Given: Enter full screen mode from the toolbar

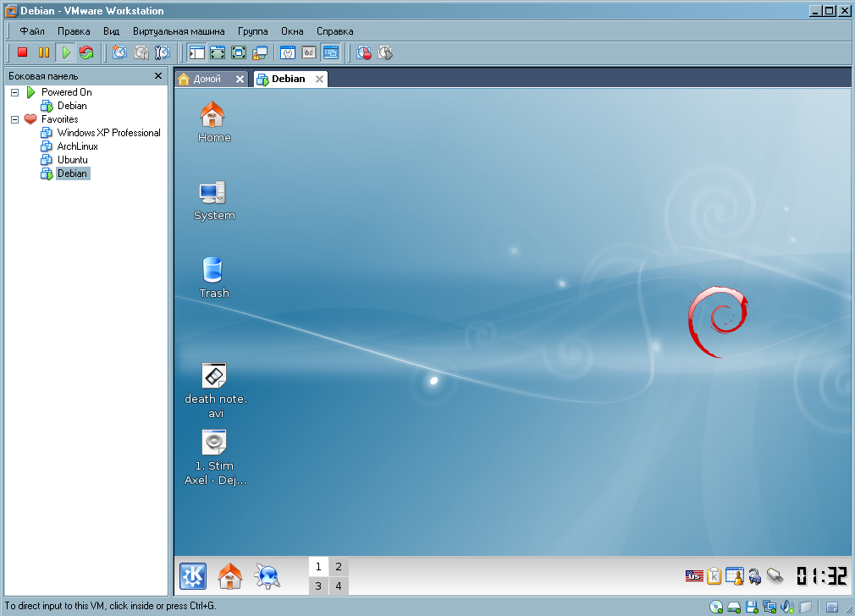Looking at the screenshot, I should tap(218, 52).
